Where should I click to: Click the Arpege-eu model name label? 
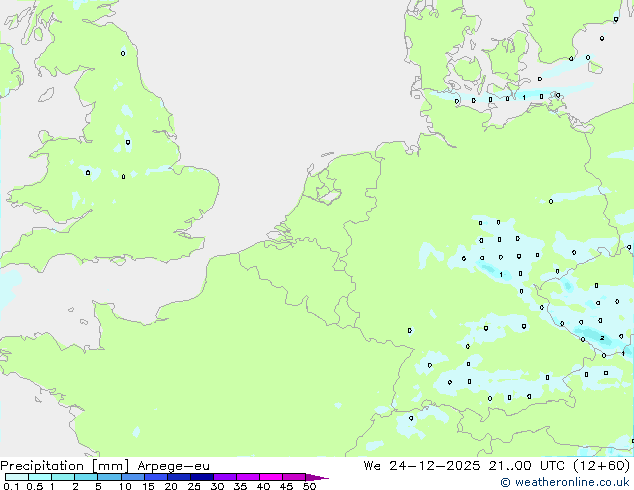point(172,465)
